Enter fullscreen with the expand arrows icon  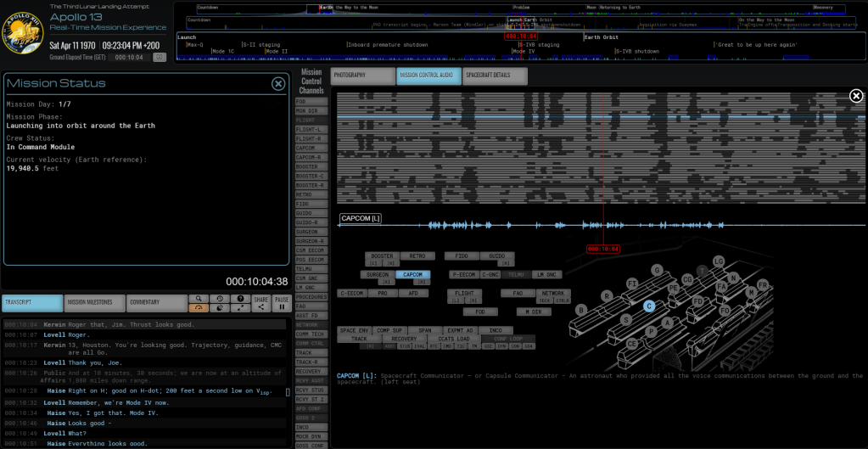[240, 308]
